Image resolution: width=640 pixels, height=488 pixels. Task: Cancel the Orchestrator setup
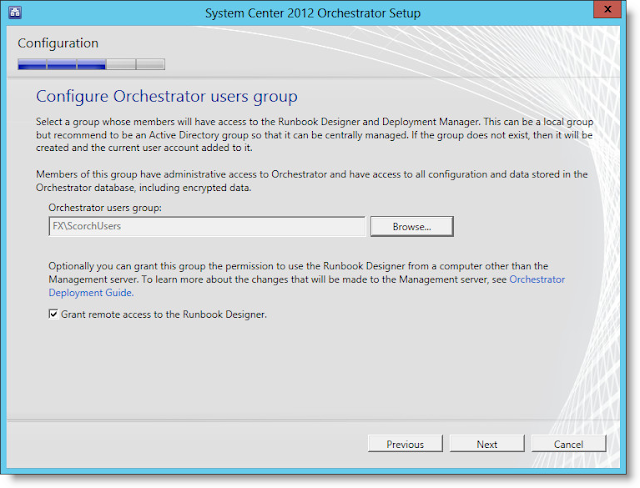pos(569,444)
